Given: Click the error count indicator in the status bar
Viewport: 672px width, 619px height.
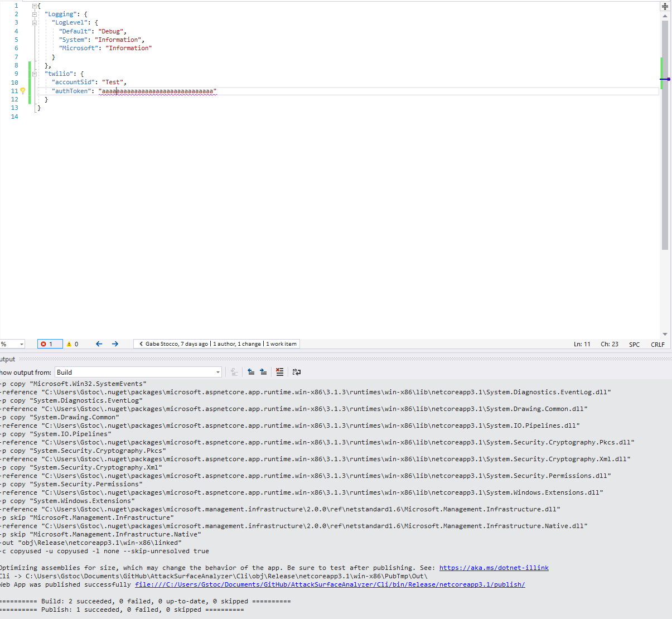Looking at the screenshot, I should pos(49,344).
